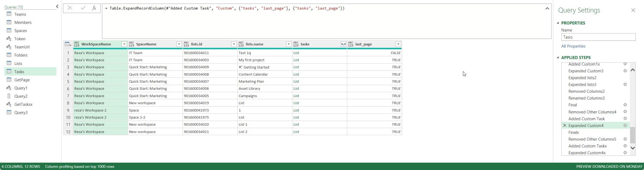
Task: Select the Finalx applied step
Action: pyautogui.click(x=574, y=132)
